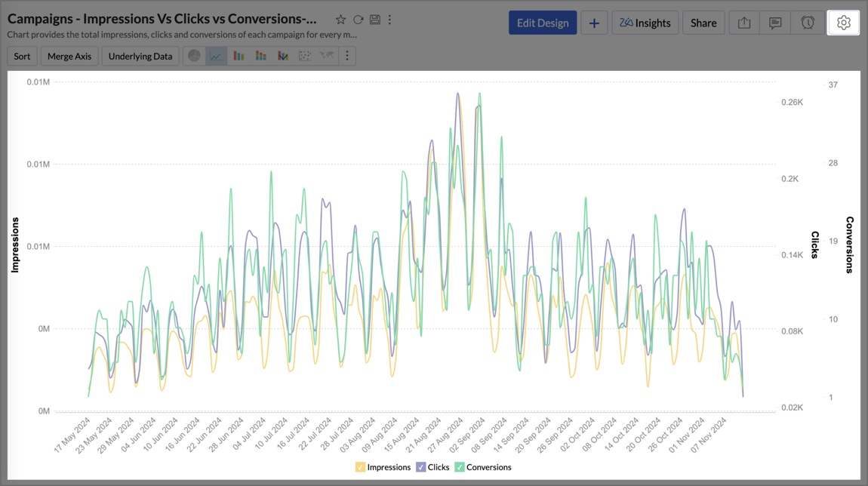Toggle the Conversions legend checkbox
Image resolution: width=868 pixels, height=486 pixels.
(460, 467)
